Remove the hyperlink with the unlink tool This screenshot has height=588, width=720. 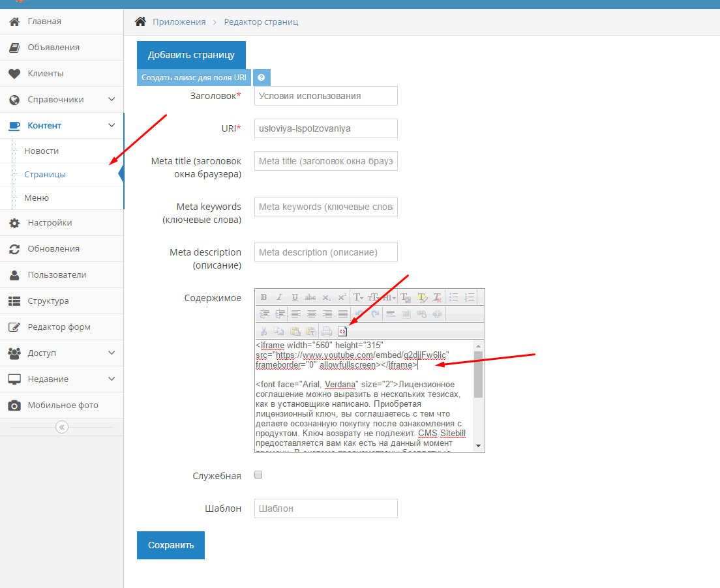tap(438, 314)
